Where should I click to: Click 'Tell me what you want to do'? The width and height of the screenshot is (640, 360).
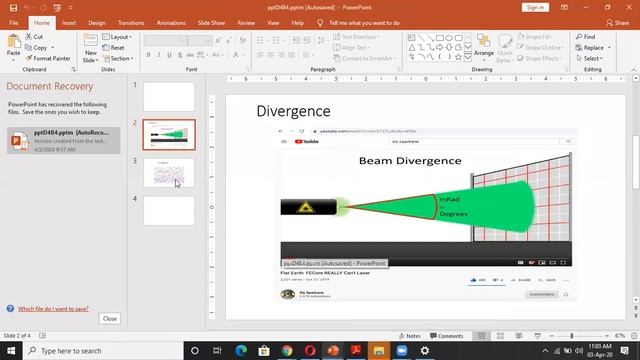tap(364, 23)
